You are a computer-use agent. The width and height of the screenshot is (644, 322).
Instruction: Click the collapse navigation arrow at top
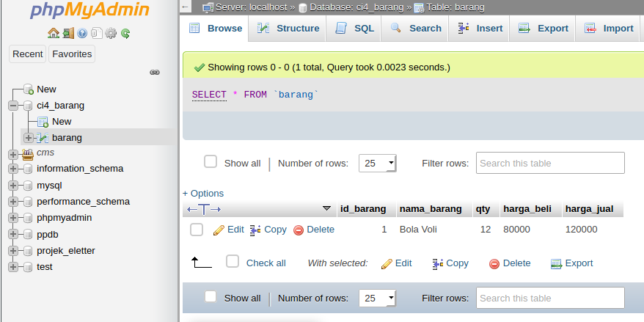click(x=186, y=7)
